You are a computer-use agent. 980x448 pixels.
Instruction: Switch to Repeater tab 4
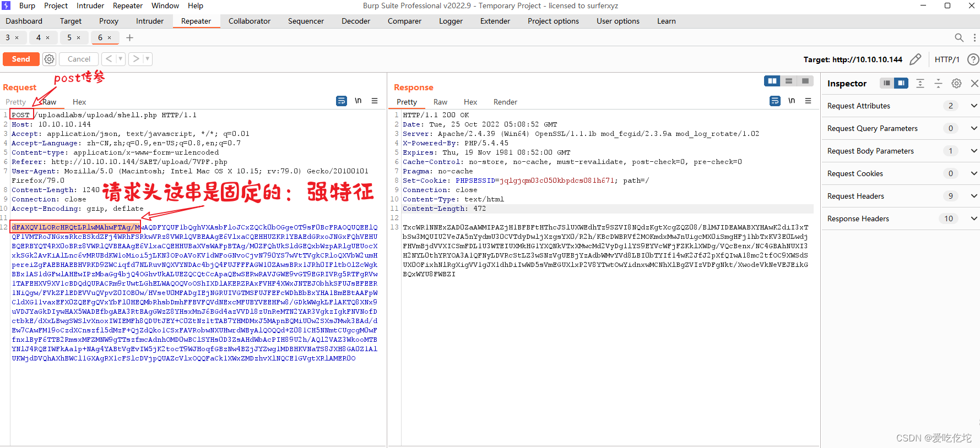pos(39,37)
